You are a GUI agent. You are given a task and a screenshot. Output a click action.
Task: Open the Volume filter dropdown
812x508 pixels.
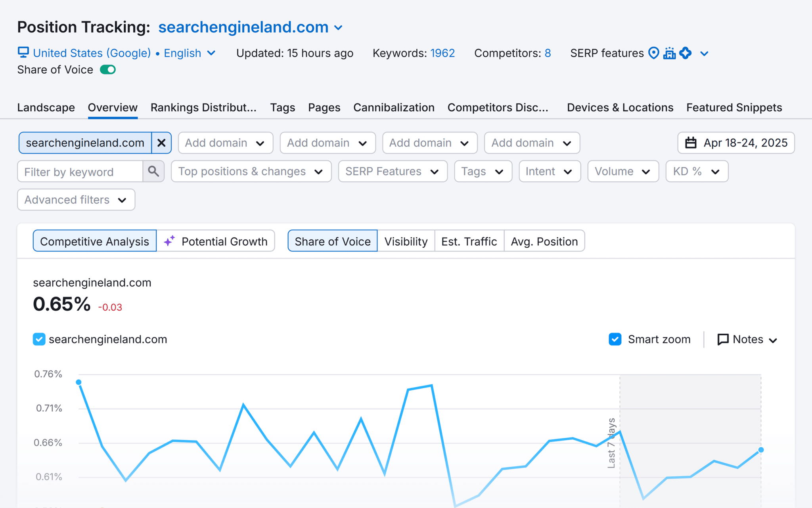click(623, 171)
